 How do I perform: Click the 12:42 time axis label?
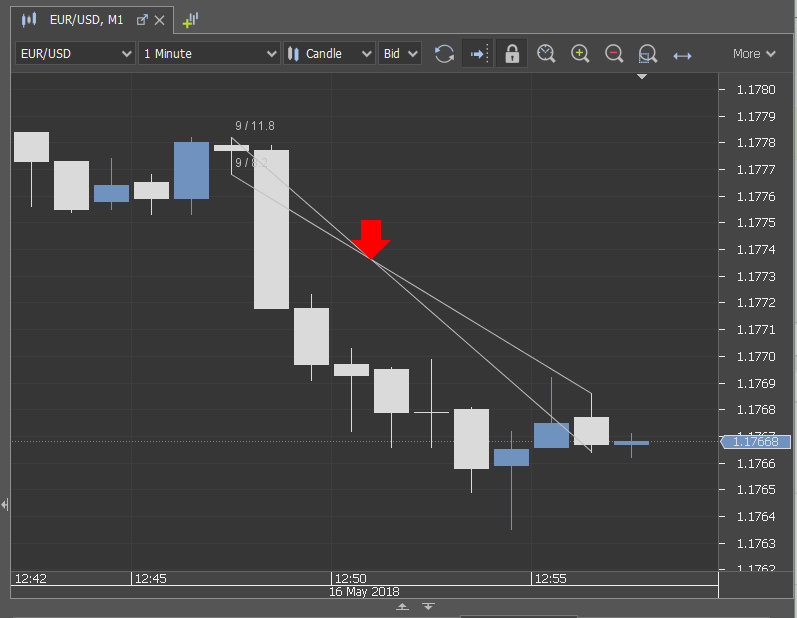click(x=30, y=578)
